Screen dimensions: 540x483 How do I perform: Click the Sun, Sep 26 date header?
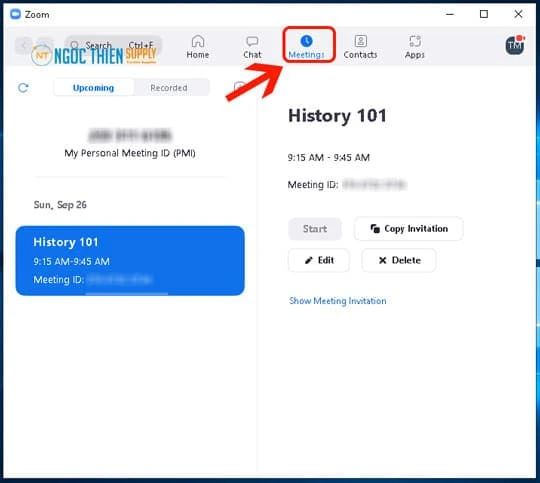[x=60, y=205]
